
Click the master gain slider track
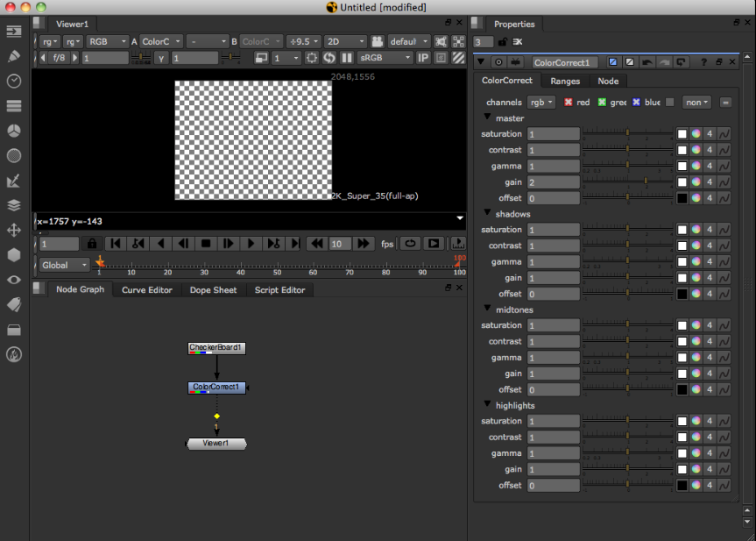(x=626, y=182)
